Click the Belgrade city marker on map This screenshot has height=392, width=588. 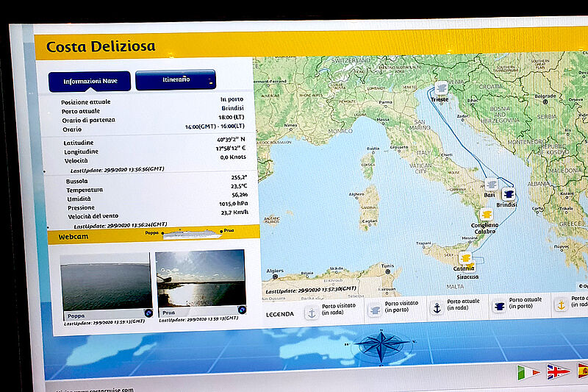[545, 101]
